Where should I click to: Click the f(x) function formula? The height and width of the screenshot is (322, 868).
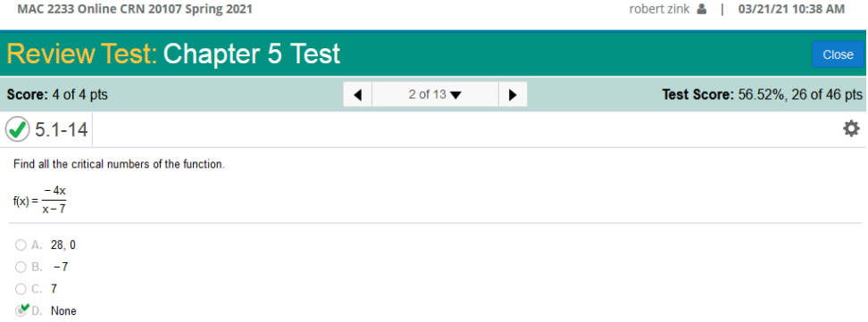tap(40, 201)
